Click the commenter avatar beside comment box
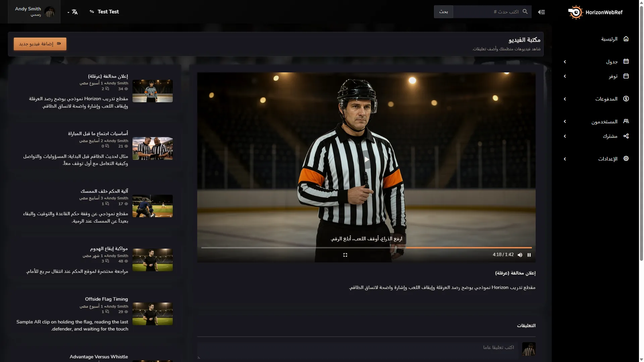Screen dimensions: 644x362 pyautogui.click(x=529, y=349)
